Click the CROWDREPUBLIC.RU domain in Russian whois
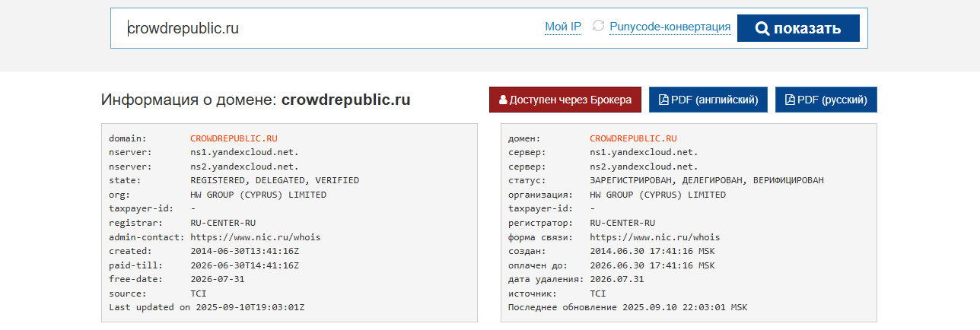 pyautogui.click(x=633, y=138)
